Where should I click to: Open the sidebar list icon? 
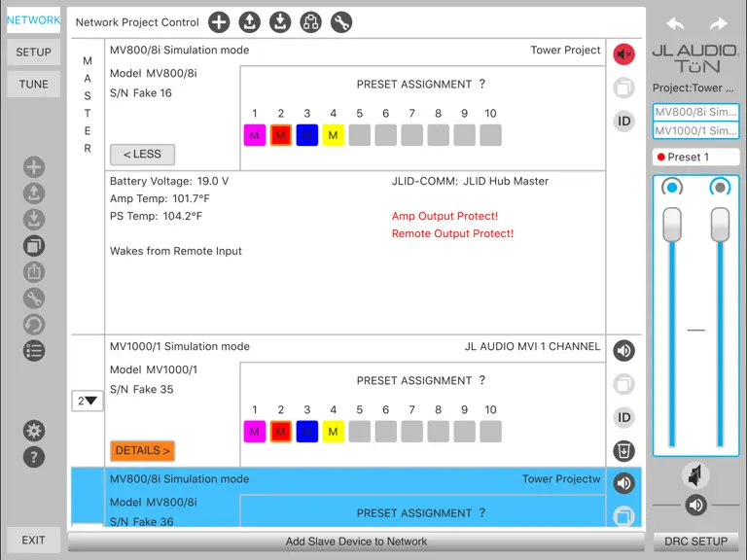34,351
